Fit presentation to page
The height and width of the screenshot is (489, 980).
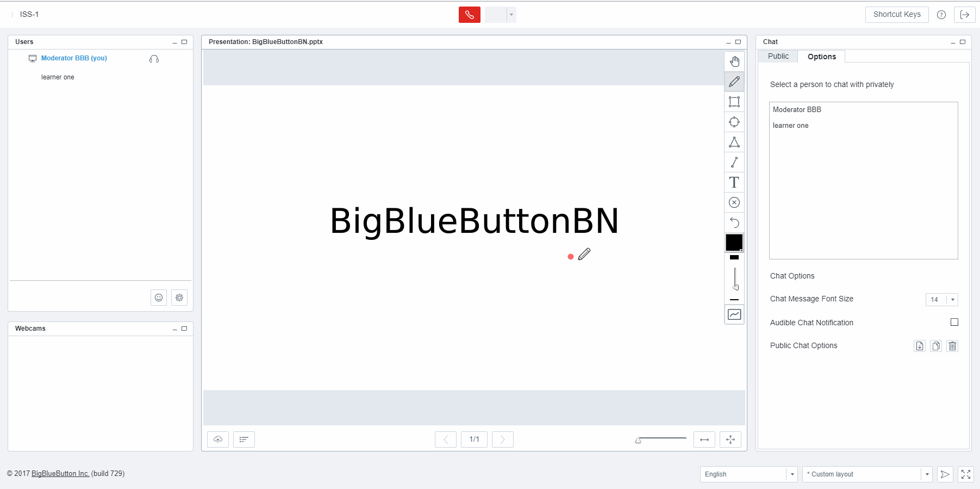pos(731,440)
